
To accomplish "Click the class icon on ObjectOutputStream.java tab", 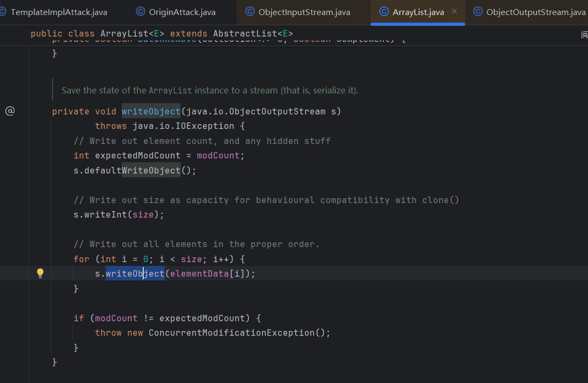I will (477, 12).
